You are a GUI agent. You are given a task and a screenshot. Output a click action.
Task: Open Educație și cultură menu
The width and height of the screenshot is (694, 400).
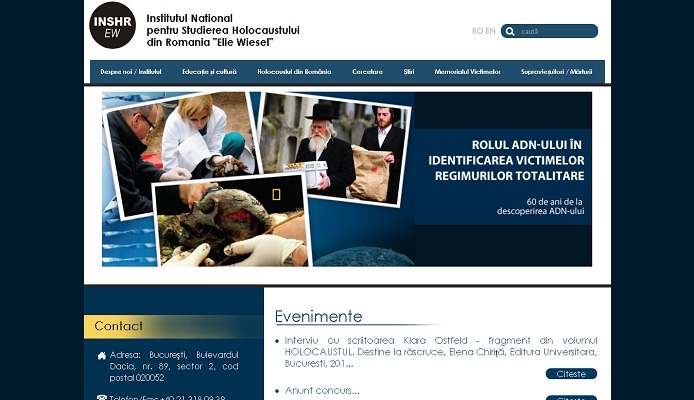click(209, 72)
